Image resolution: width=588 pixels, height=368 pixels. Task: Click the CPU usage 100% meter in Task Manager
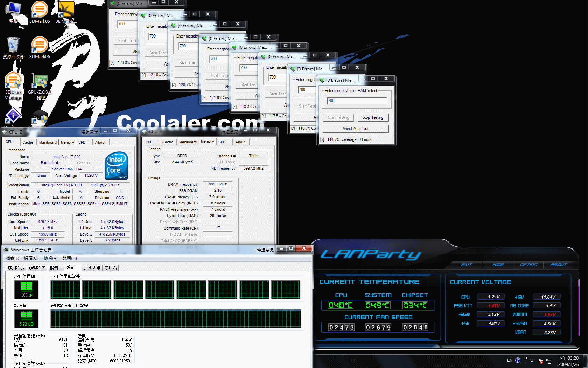26,289
